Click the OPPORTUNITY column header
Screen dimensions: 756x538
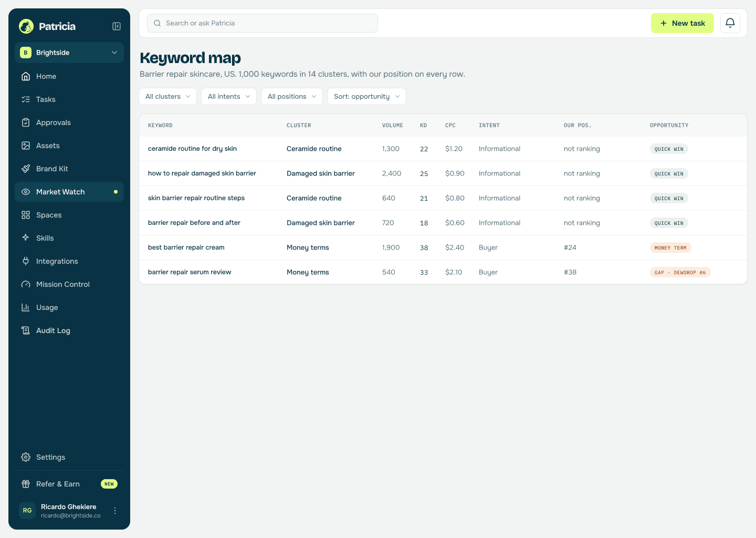669,126
